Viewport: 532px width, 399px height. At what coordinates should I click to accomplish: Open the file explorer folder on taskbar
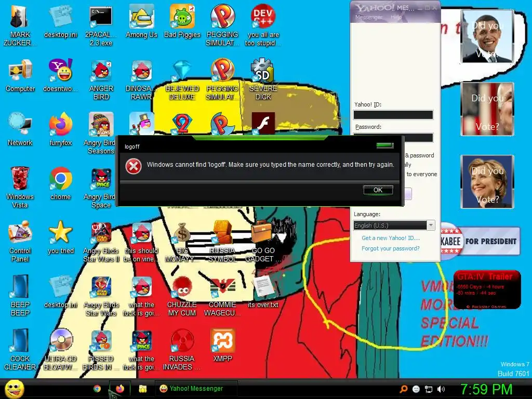pyautogui.click(x=142, y=389)
